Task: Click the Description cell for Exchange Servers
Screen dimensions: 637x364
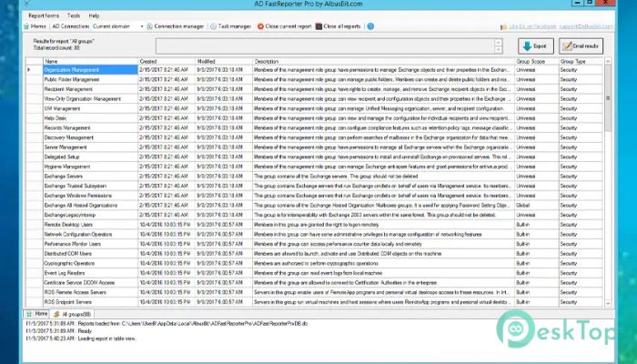Action: (x=383, y=177)
